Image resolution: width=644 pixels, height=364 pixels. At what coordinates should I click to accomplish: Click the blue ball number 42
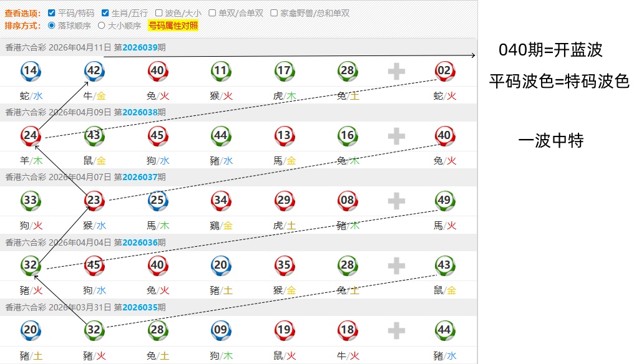coord(94,71)
